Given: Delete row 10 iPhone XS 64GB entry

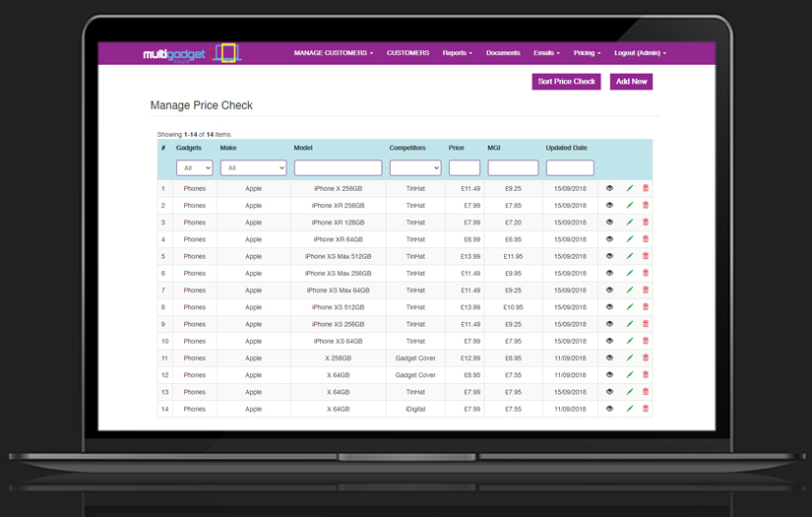Looking at the screenshot, I should tap(646, 341).
